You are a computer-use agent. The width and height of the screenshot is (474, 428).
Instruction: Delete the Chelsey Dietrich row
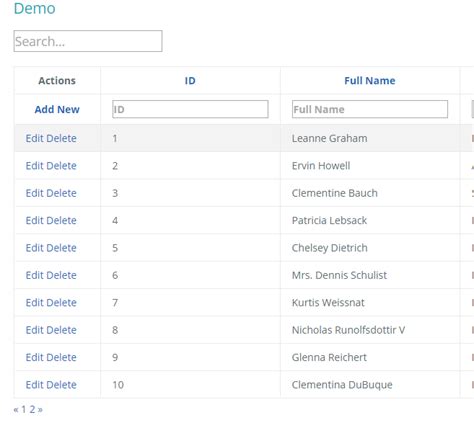pos(61,248)
